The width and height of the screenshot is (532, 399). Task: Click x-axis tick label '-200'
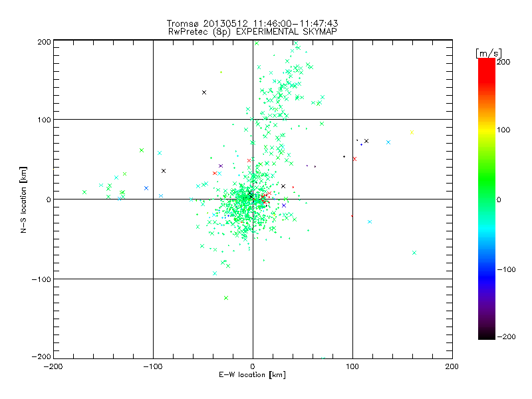pos(53,367)
